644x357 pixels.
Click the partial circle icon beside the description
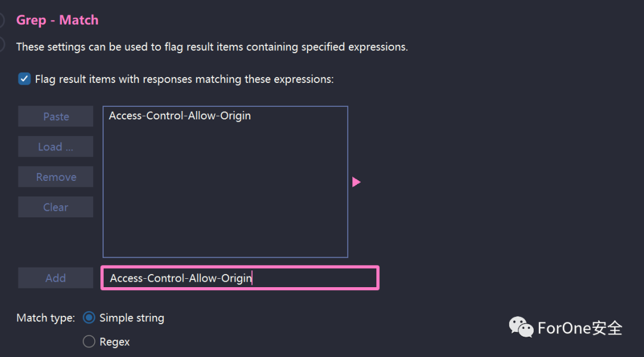(2, 44)
